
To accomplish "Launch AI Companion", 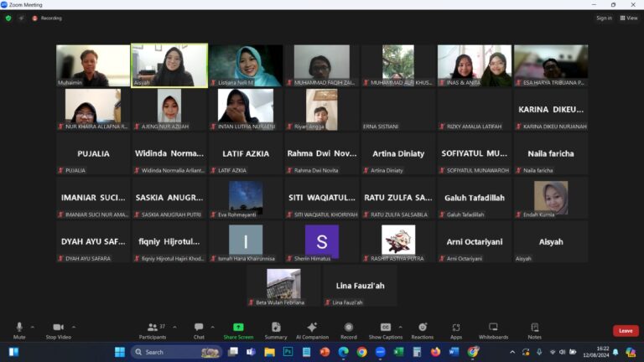I will pos(312,330).
